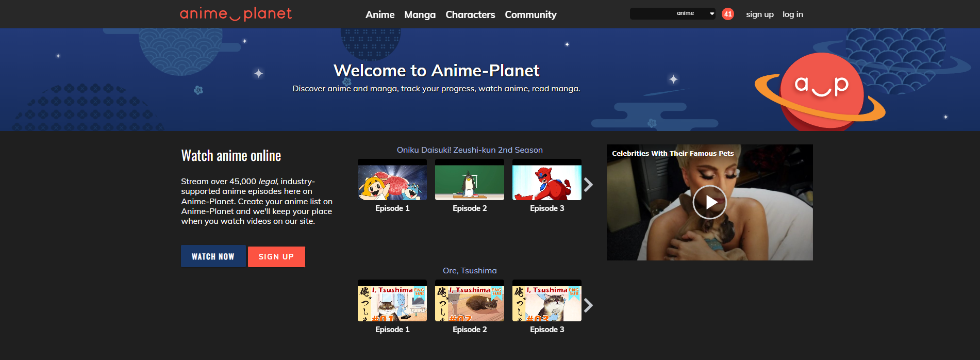This screenshot has height=360, width=980.
Task: Open Oniku Daisuki! Zeushi-kun 2nd Season title
Action: (x=470, y=150)
